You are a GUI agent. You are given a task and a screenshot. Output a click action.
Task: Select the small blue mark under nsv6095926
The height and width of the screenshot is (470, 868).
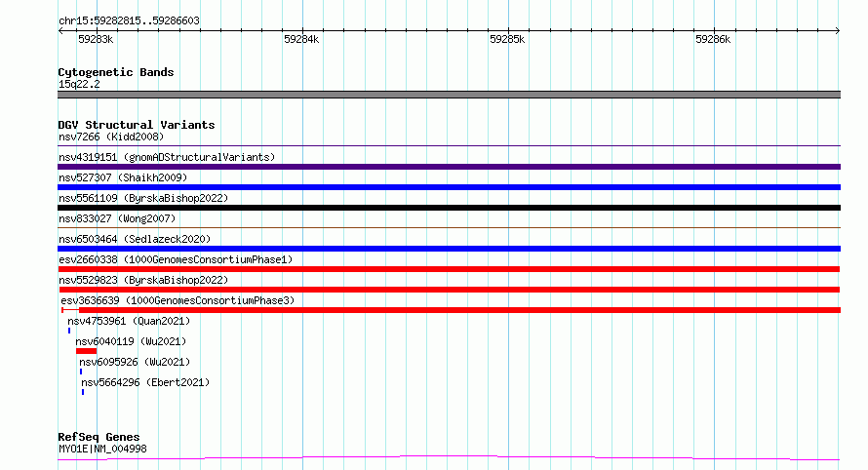point(81,372)
